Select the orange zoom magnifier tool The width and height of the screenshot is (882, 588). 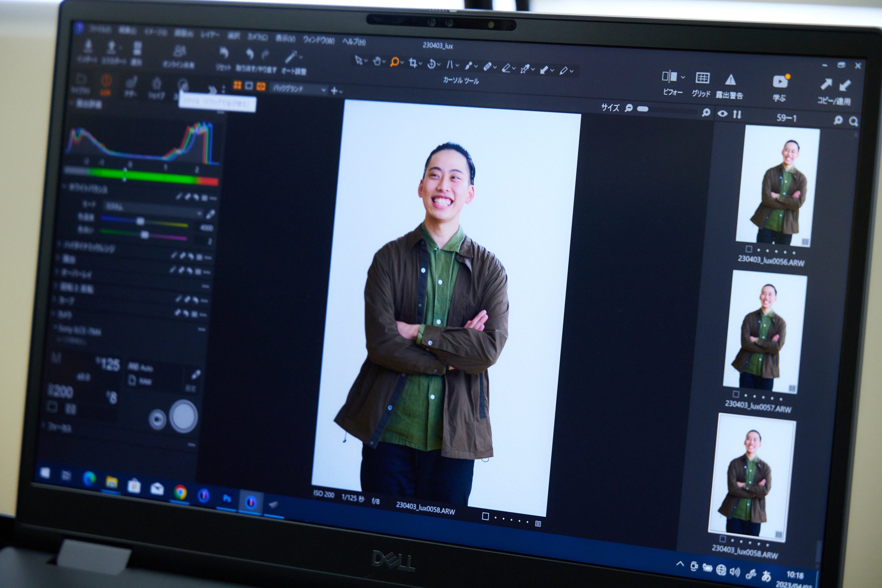pos(394,62)
